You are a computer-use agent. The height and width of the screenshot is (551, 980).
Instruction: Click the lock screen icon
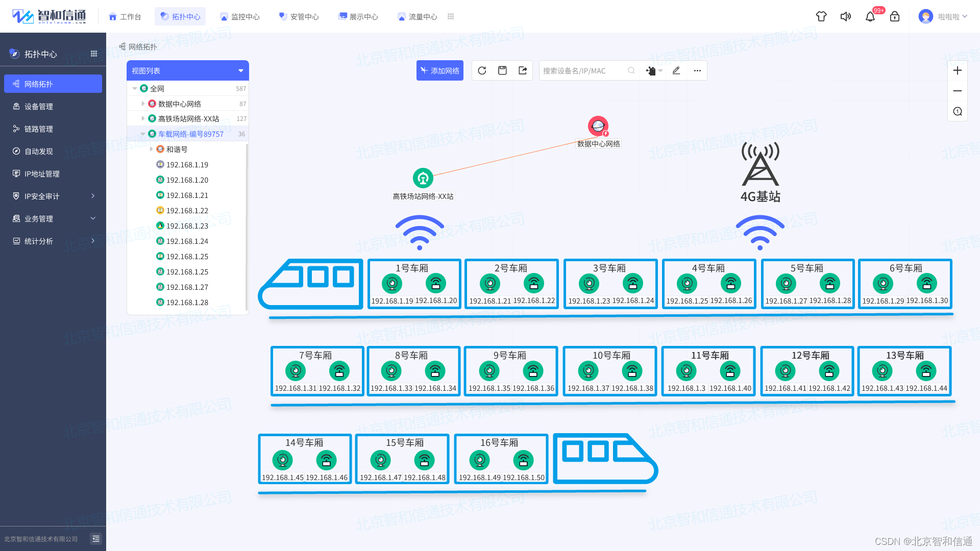pyautogui.click(x=895, y=17)
